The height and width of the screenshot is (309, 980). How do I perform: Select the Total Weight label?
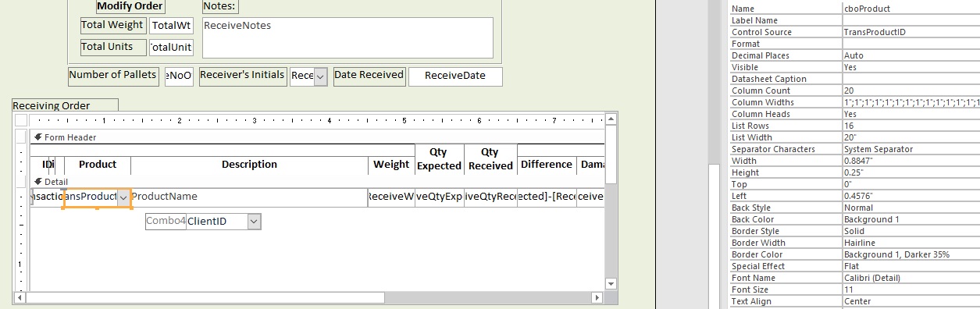[113, 25]
